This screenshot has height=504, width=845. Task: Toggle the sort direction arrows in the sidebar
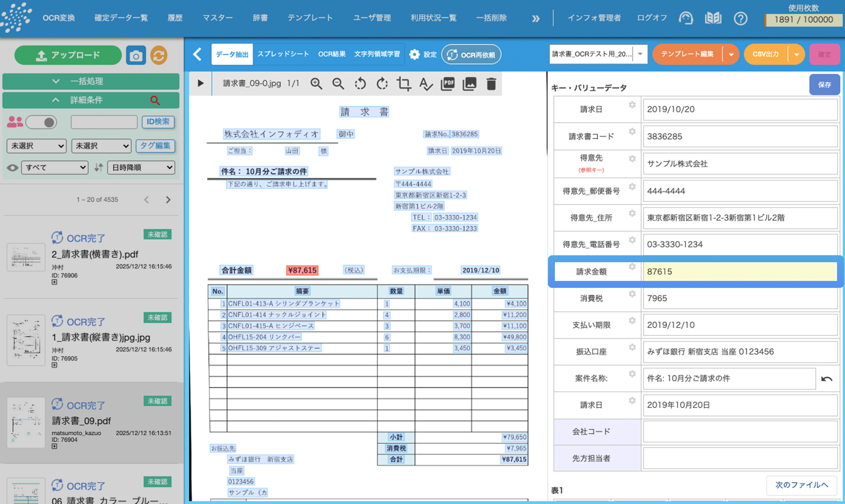(x=98, y=168)
